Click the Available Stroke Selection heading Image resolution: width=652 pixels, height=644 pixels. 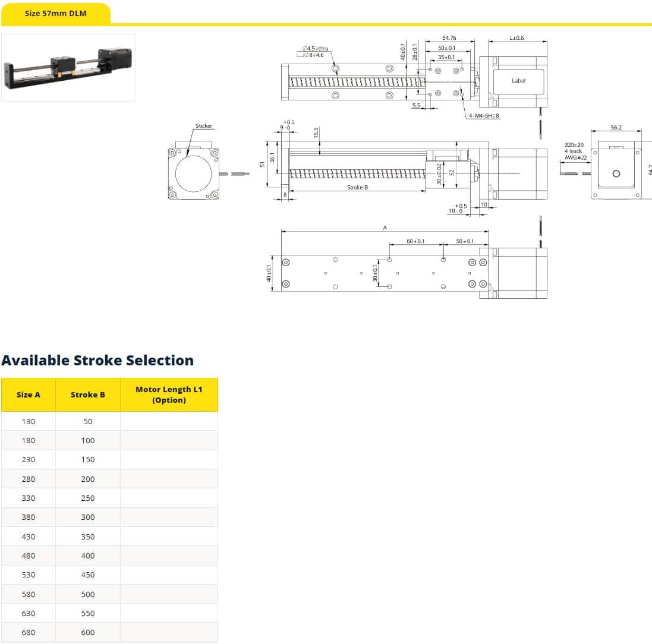click(97, 361)
